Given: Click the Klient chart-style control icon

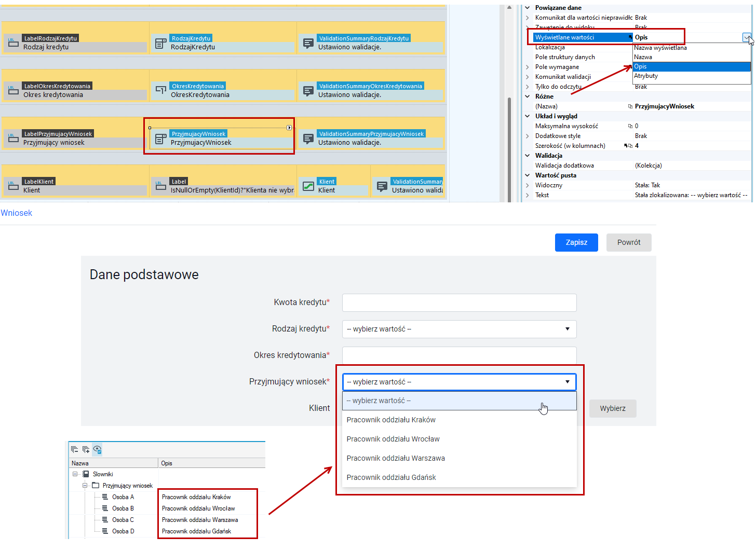Looking at the screenshot, I should point(308,186).
